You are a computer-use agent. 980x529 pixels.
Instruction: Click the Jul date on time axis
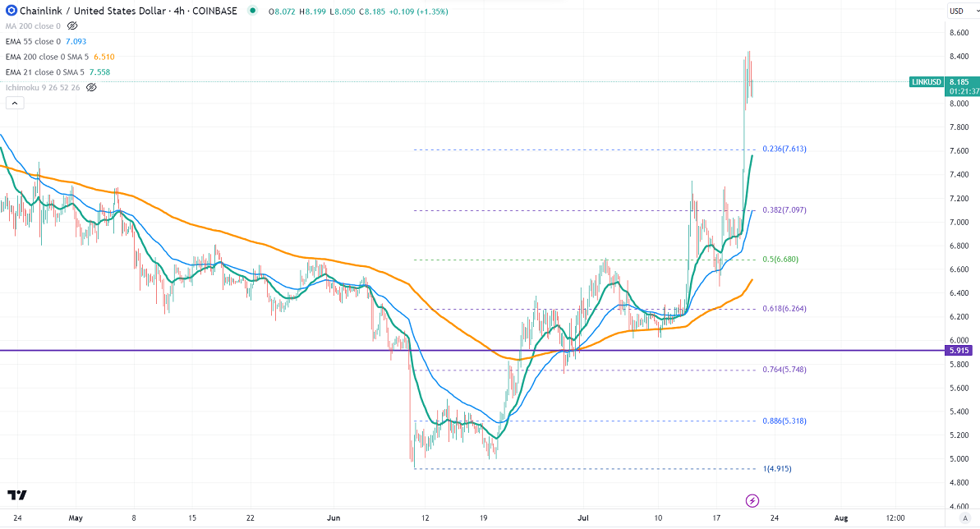click(x=583, y=517)
